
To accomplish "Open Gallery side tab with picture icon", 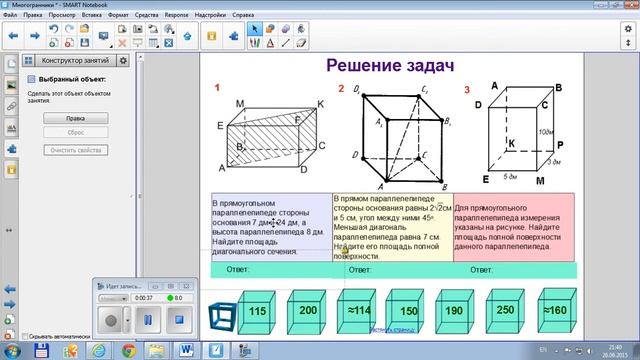I will point(11,85).
